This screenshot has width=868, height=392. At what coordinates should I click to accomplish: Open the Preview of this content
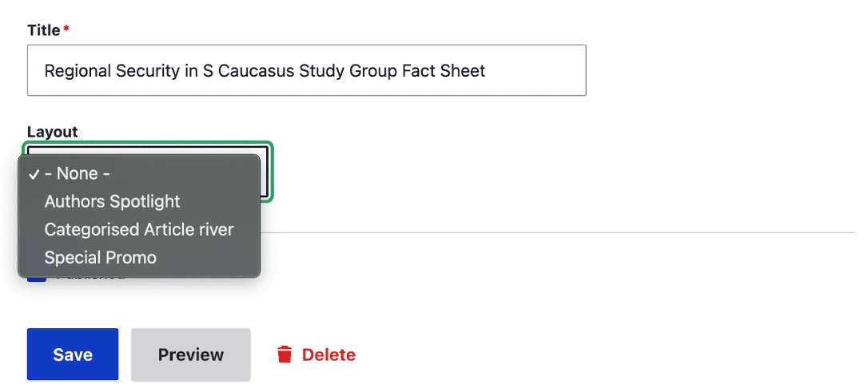coord(190,354)
